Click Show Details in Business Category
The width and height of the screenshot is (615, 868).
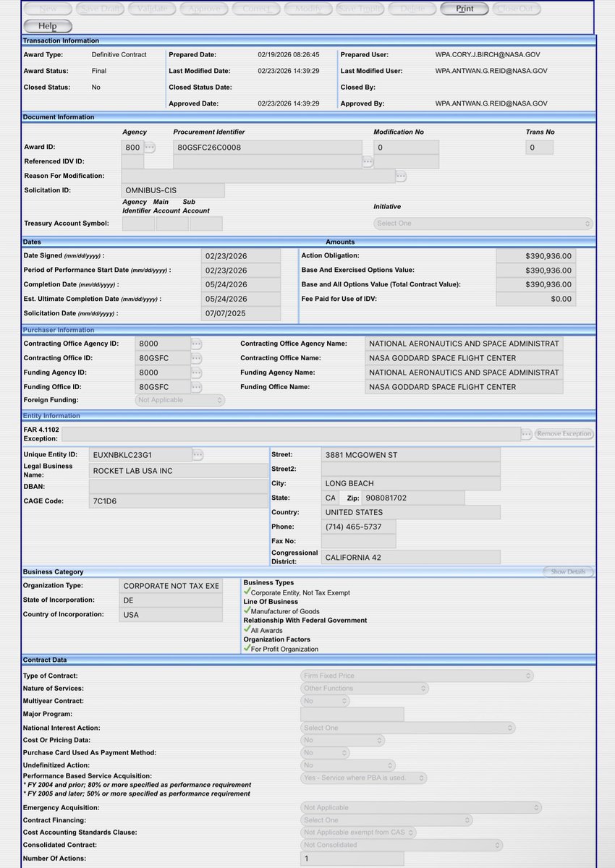(x=568, y=572)
